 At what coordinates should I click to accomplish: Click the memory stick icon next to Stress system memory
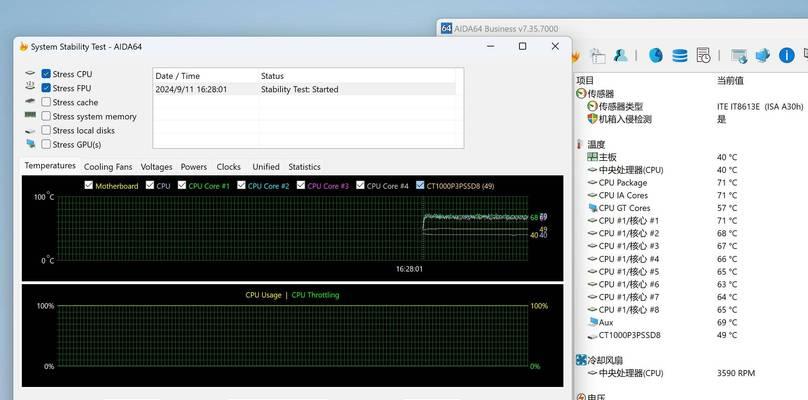click(30, 116)
